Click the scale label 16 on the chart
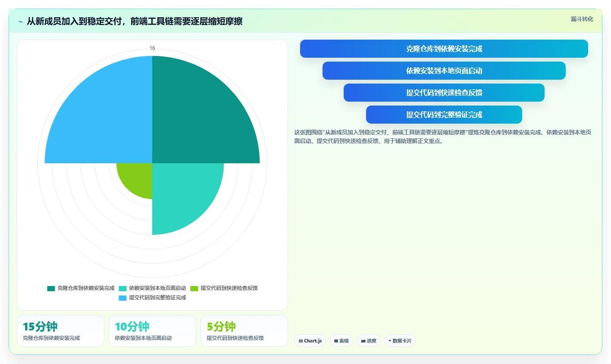Viewport: 611px width, 364px height. pos(152,48)
